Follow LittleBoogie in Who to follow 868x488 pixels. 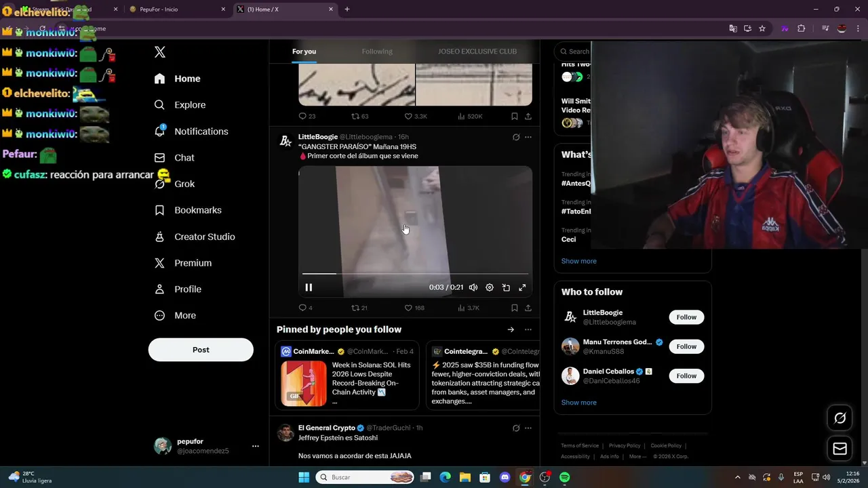[686, 317]
